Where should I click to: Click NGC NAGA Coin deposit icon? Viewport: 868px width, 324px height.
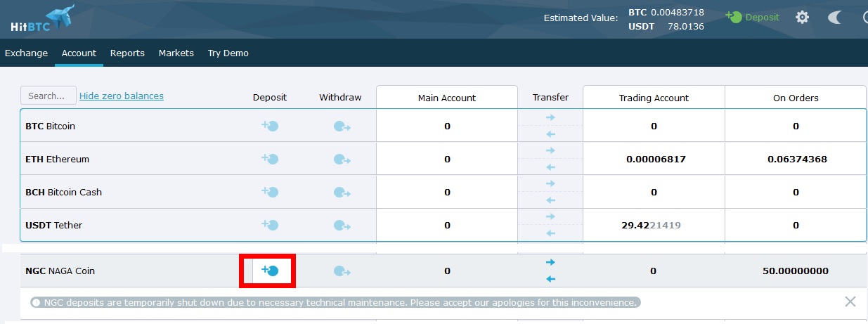coord(270,271)
